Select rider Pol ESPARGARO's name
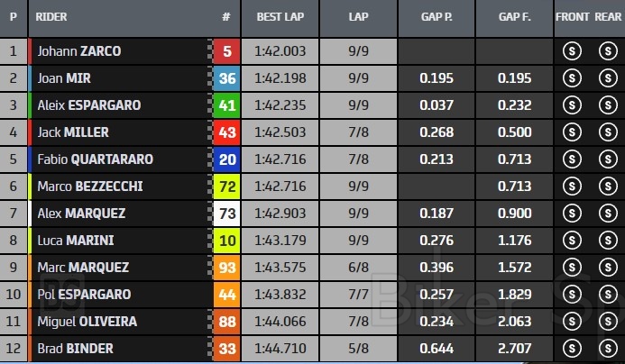The height and width of the screenshot is (364, 625). [x=84, y=295]
